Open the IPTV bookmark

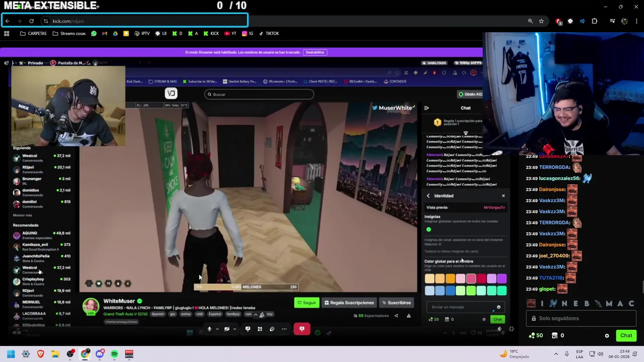[x=142, y=34]
